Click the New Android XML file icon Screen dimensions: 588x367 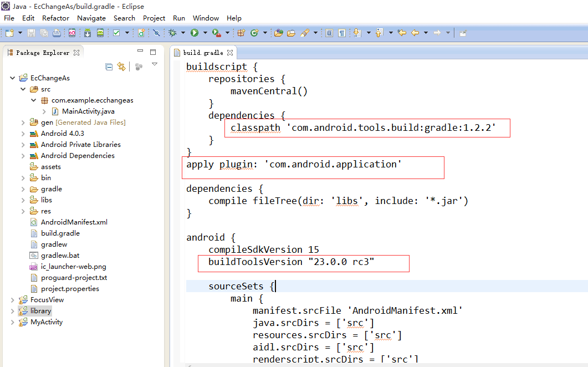click(141, 33)
